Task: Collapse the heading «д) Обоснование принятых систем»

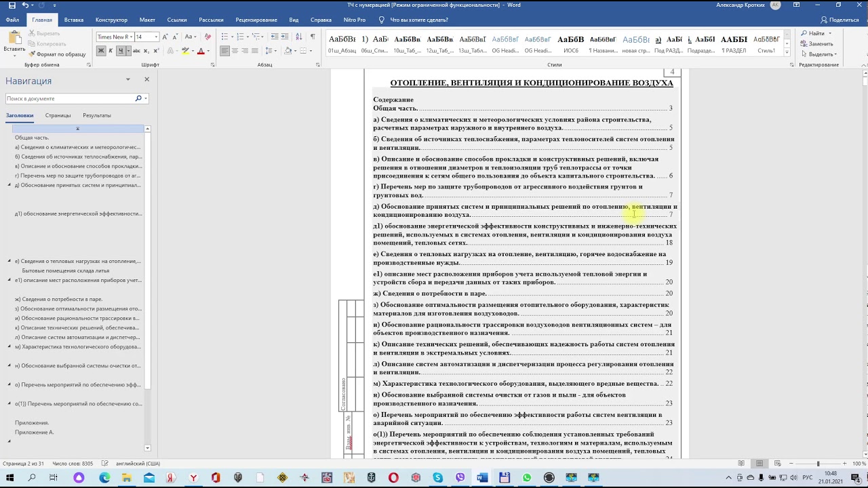Action: tap(9, 185)
